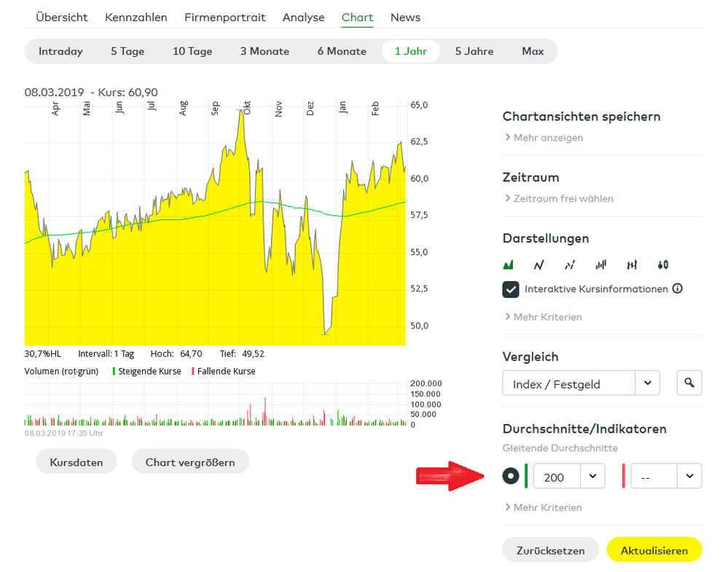Switch to the solid line chart icon

point(539,265)
